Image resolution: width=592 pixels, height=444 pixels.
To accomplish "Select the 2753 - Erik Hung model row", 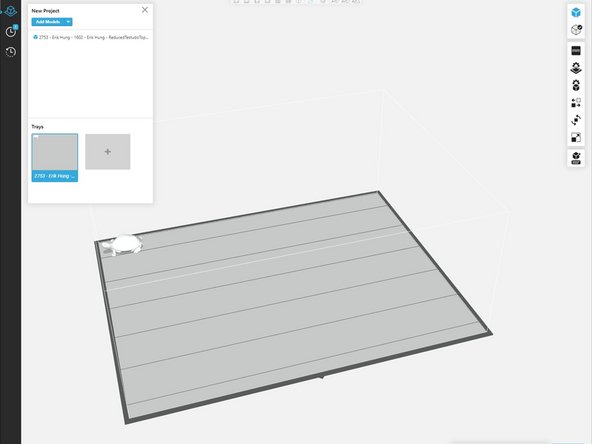I will (x=91, y=37).
